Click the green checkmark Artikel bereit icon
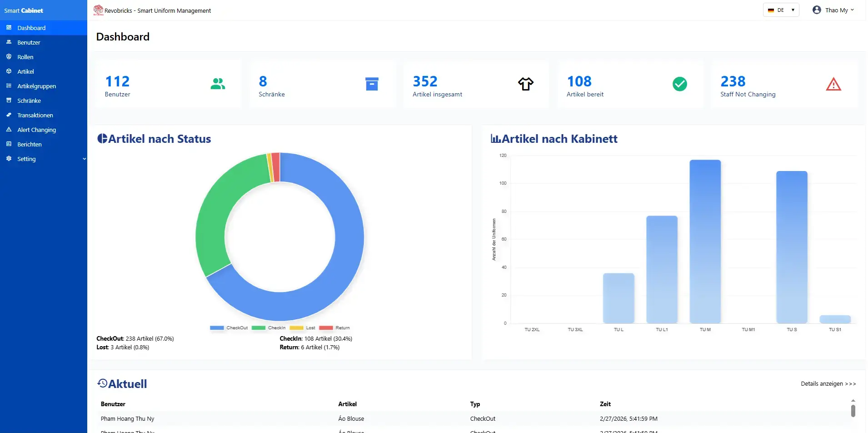This screenshot has height=433, width=868. click(x=679, y=84)
